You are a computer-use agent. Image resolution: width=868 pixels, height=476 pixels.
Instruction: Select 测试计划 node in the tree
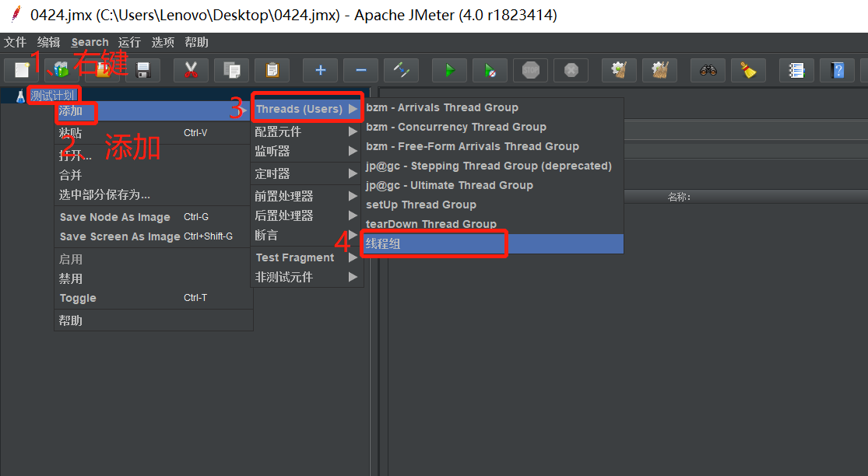point(53,96)
